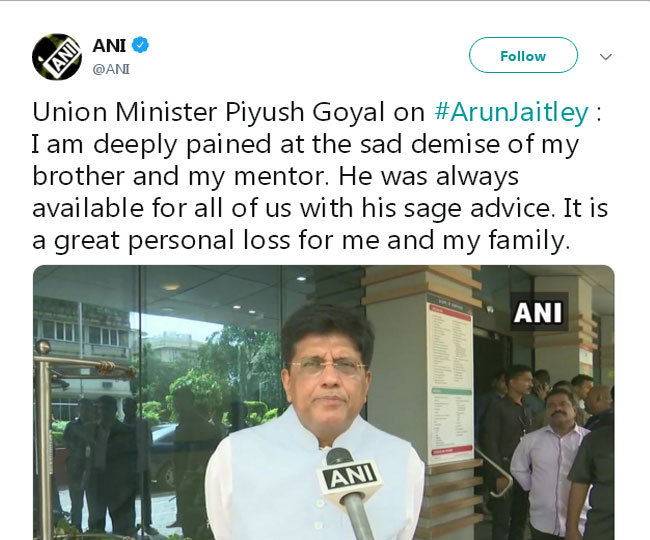Expand the tweet options chevron menu
The height and width of the screenshot is (540, 650).
606,57
